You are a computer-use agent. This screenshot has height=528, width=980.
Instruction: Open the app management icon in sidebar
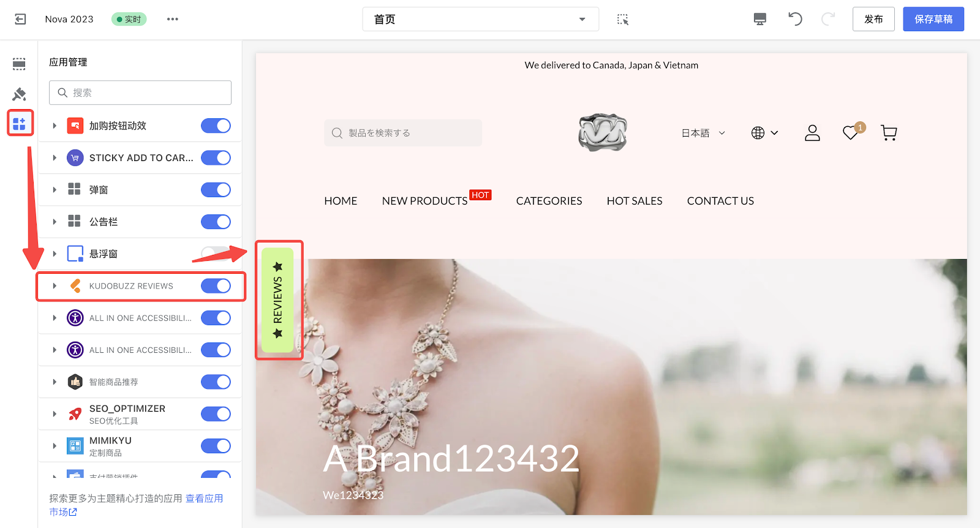20,123
